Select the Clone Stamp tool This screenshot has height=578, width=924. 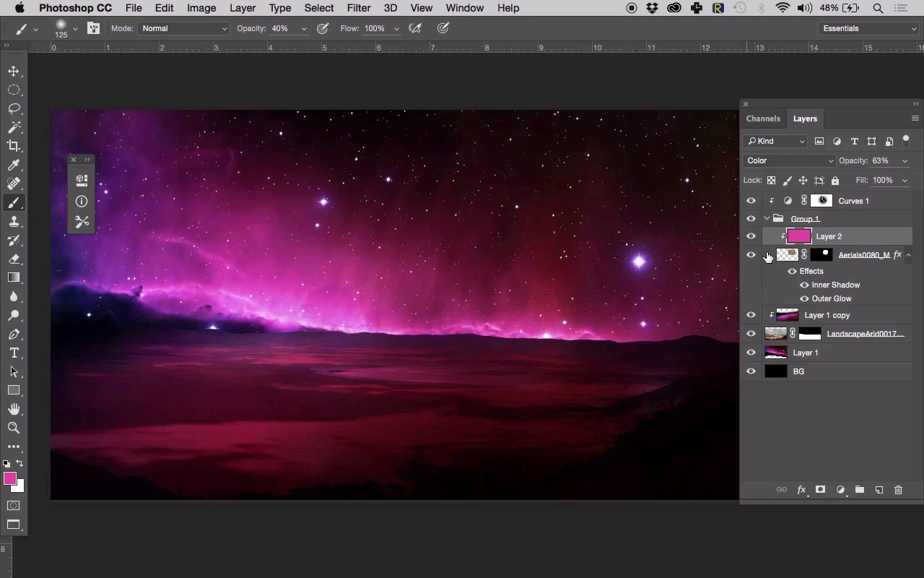point(14,221)
